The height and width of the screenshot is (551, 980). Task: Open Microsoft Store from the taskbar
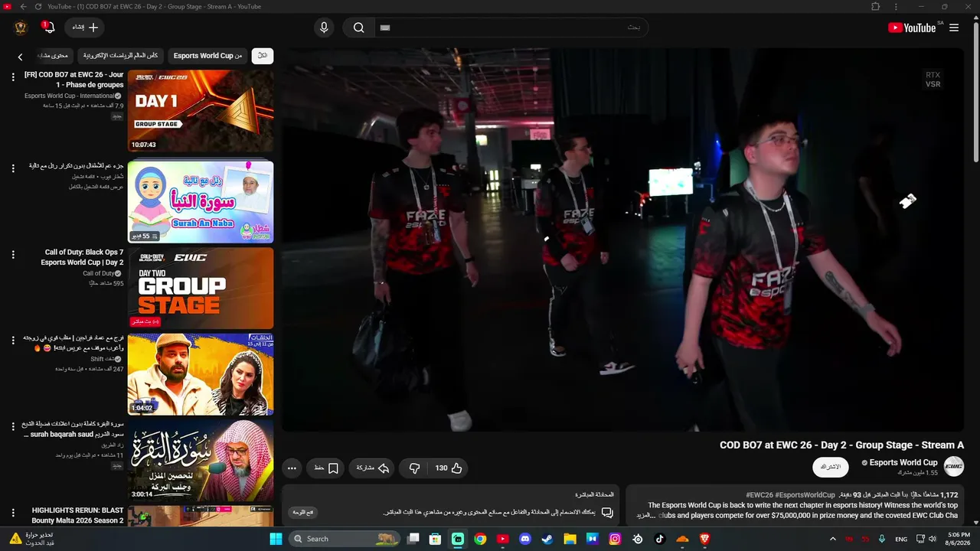point(435,539)
